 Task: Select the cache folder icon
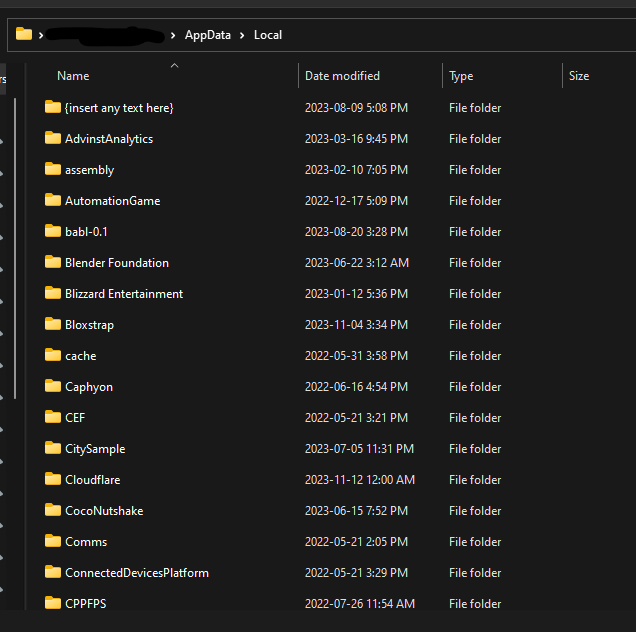pos(53,355)
